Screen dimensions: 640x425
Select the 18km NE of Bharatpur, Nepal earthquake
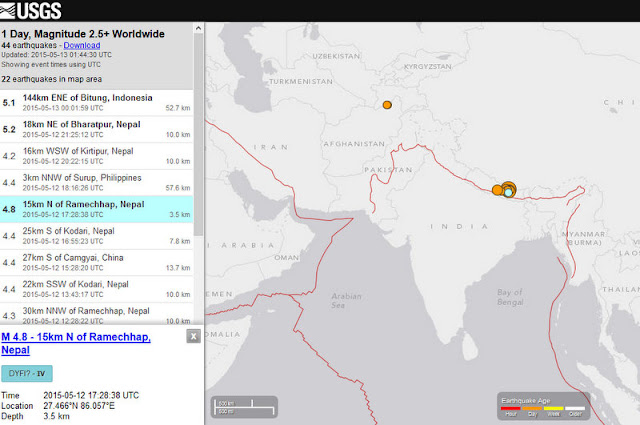click(x=96, y=129)
